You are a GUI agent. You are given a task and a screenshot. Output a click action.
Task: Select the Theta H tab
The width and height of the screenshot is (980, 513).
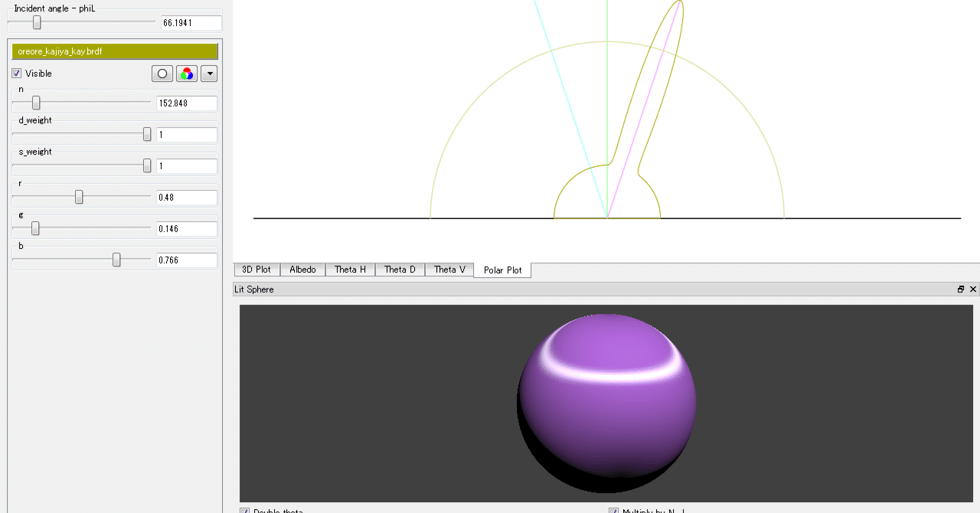349,270
